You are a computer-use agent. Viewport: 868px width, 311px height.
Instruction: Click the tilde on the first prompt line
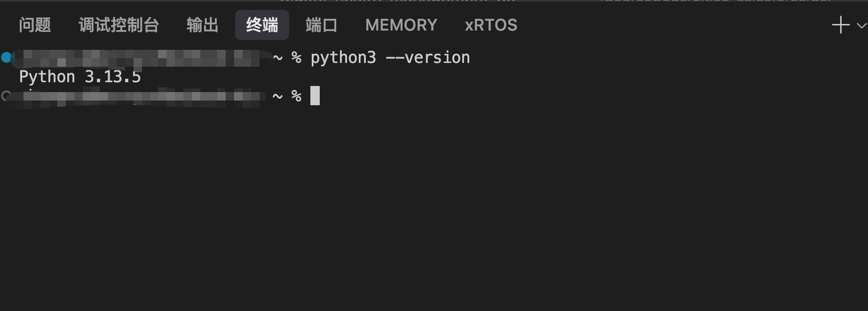coord(278,58)
